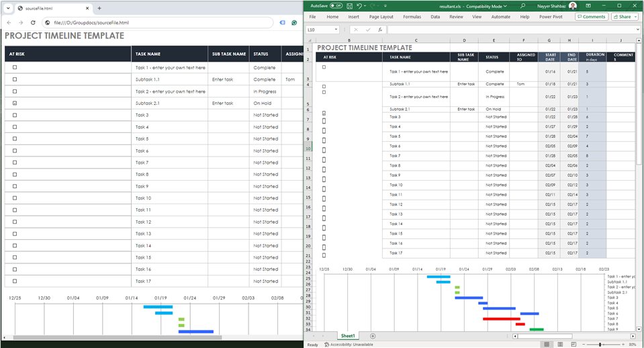
Task: Click the fx Insert Function icon
Action: 380,30
